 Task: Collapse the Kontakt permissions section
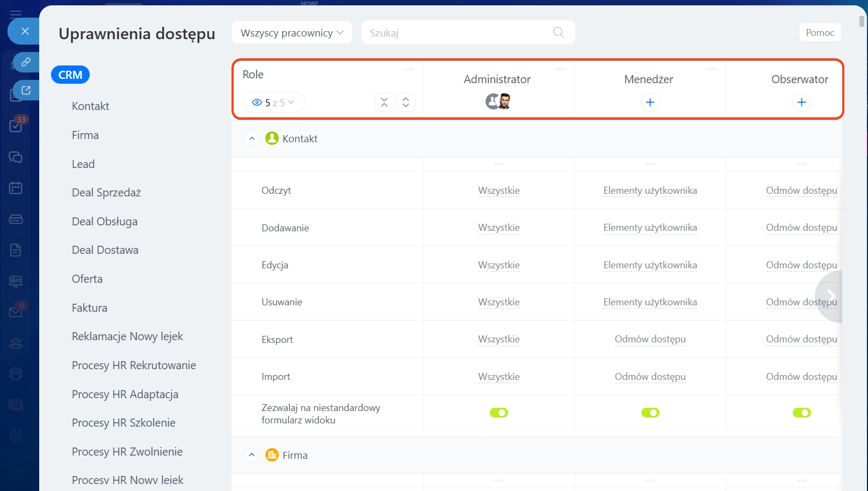251,138
